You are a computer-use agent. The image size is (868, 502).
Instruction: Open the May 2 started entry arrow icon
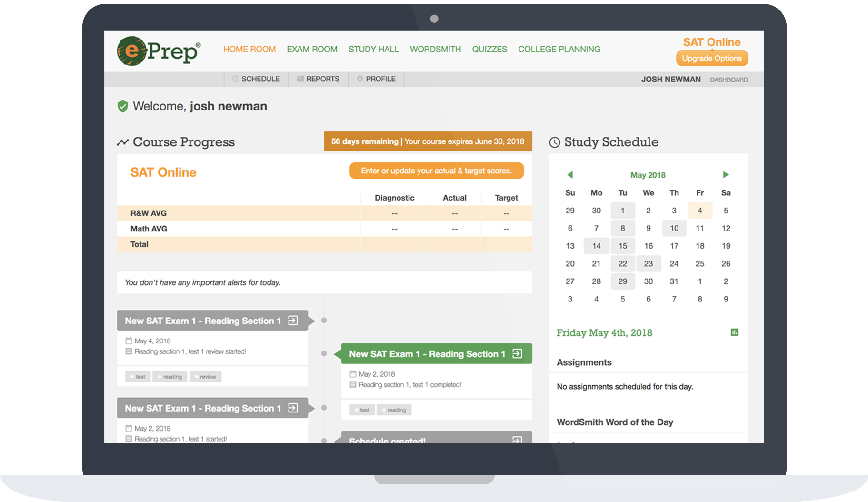[293, 408]
